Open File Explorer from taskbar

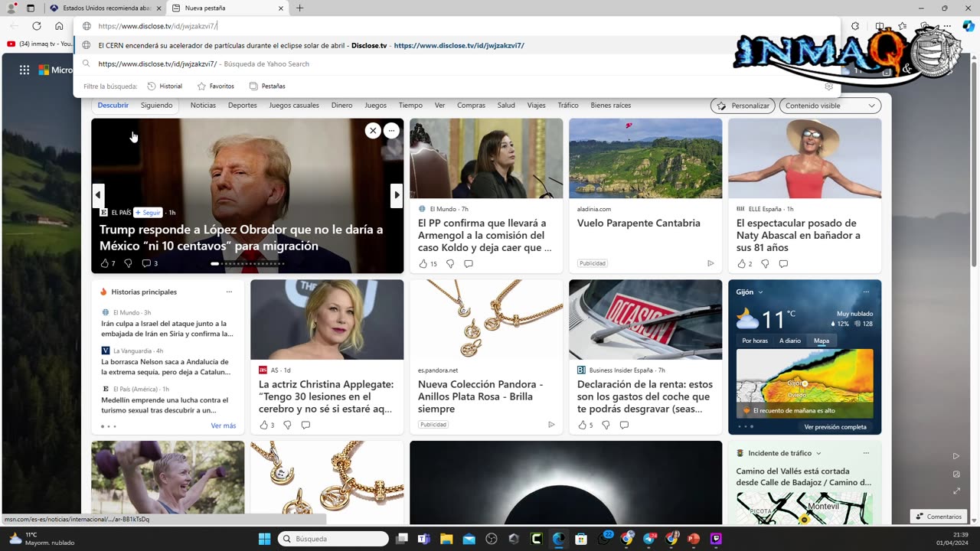pos(446,539)
